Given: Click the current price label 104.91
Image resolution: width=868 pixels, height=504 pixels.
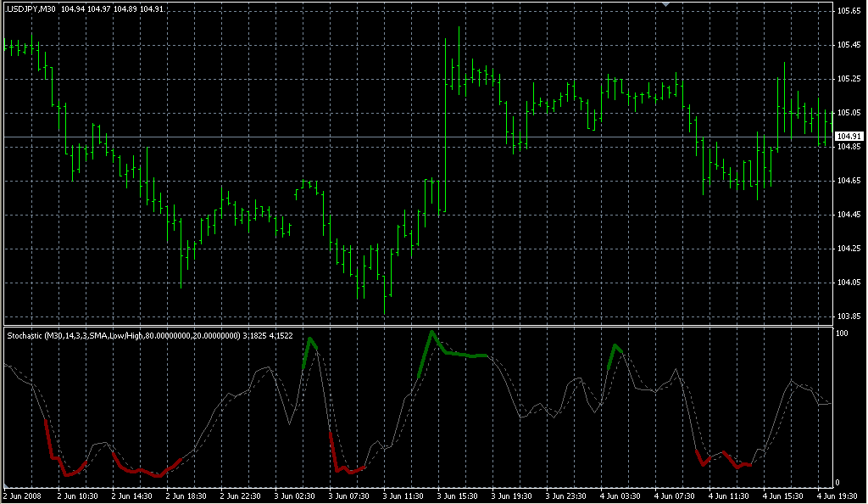Looking at the screenshot, I should click(849, 137).
